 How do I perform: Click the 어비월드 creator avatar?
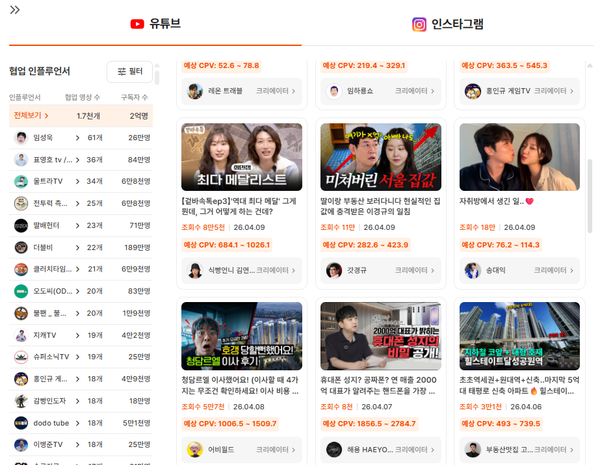pyautogui.click(x=194, y=450)
